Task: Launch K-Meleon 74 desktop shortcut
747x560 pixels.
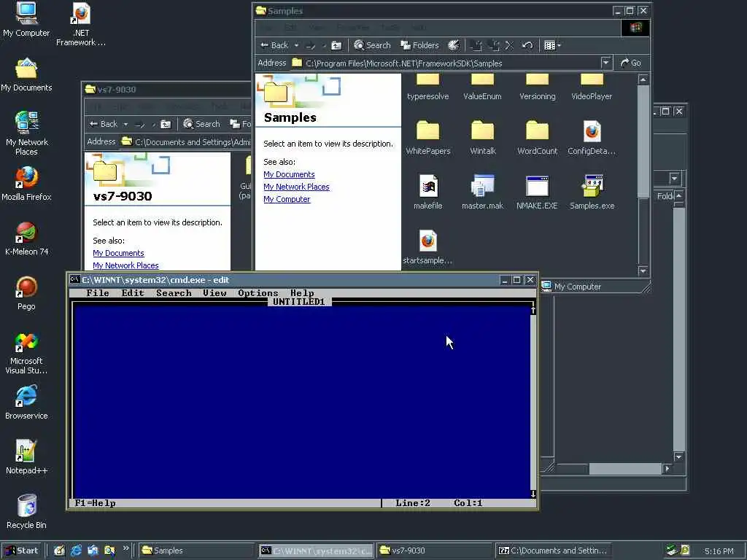Action: click(x=27, y=238)
